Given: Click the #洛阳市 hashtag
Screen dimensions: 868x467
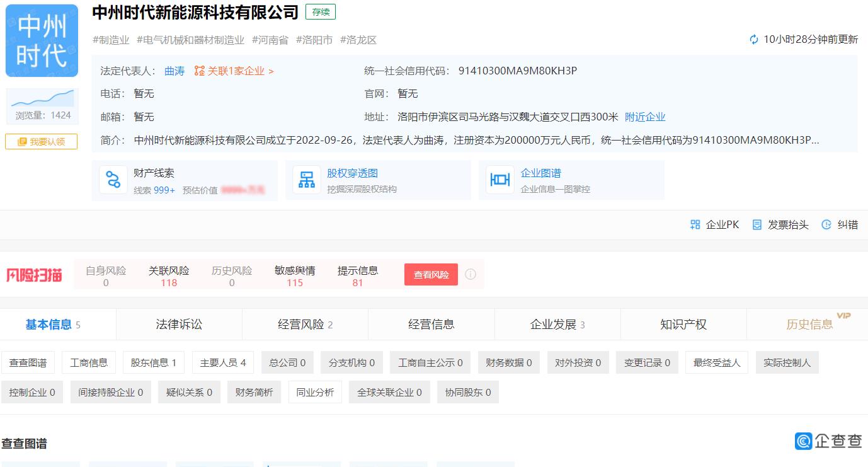Looking at the screenshot, I should 314,39.
